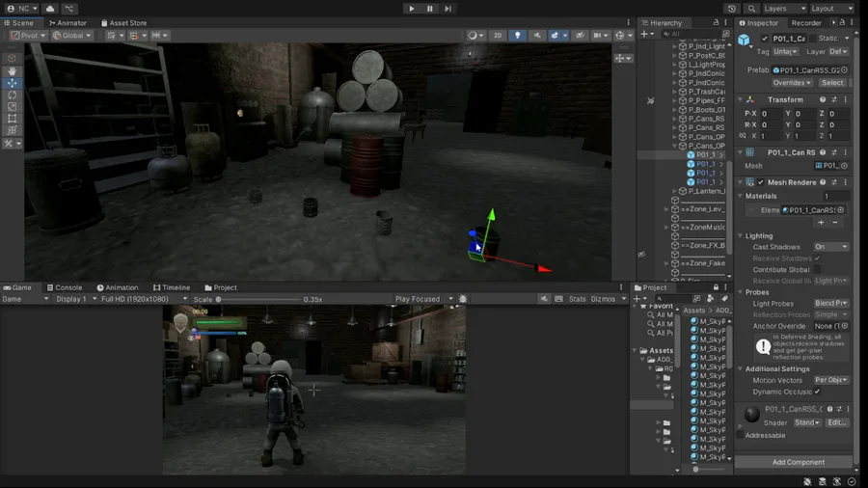Click the Hierarchy add plus button
The width and height of the screenshot is (868, 488).
pos(644,34)
